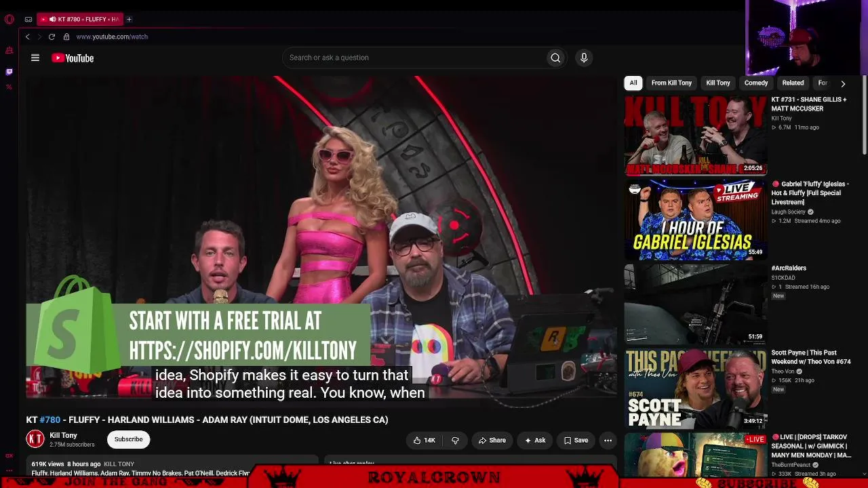Focus the YouTube search field
868x488 pixels.
414,58
